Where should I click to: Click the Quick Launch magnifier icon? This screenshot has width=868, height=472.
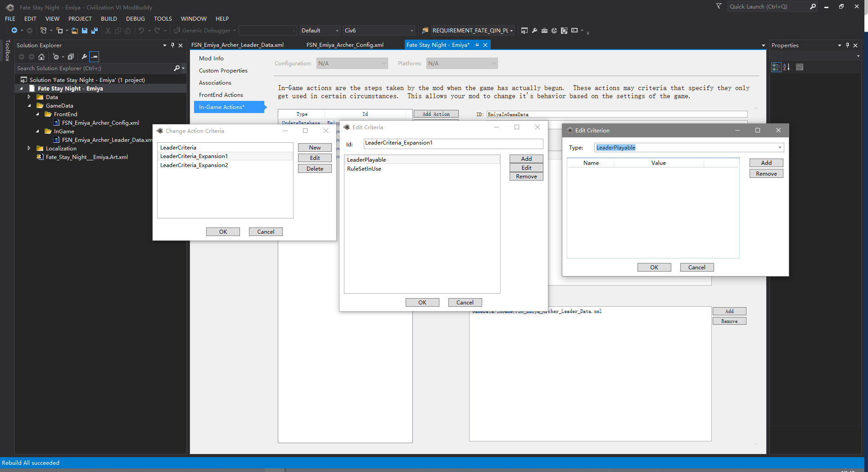pyautogui.click(x=813, y=7)
